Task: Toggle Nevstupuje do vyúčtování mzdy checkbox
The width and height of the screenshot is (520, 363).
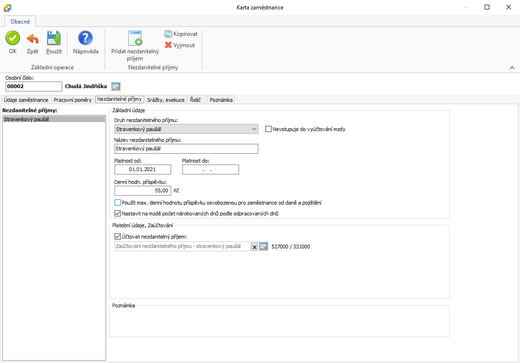Action: coord(268,129)
